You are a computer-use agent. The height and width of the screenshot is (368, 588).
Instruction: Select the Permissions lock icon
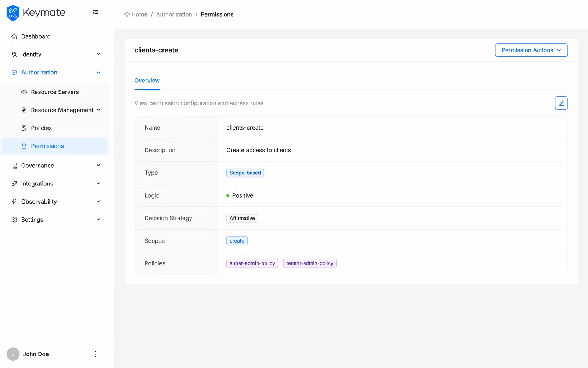coord(24,146)
